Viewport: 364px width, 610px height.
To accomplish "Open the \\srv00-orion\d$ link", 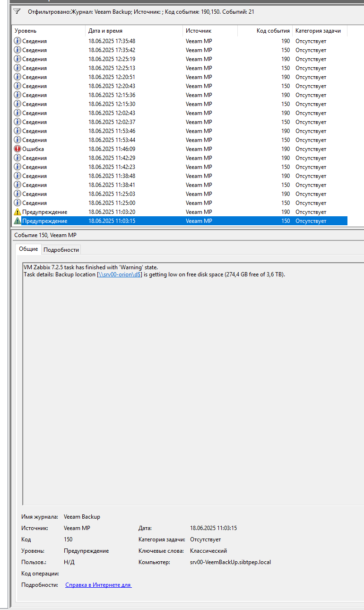I will tap(120, 274).
